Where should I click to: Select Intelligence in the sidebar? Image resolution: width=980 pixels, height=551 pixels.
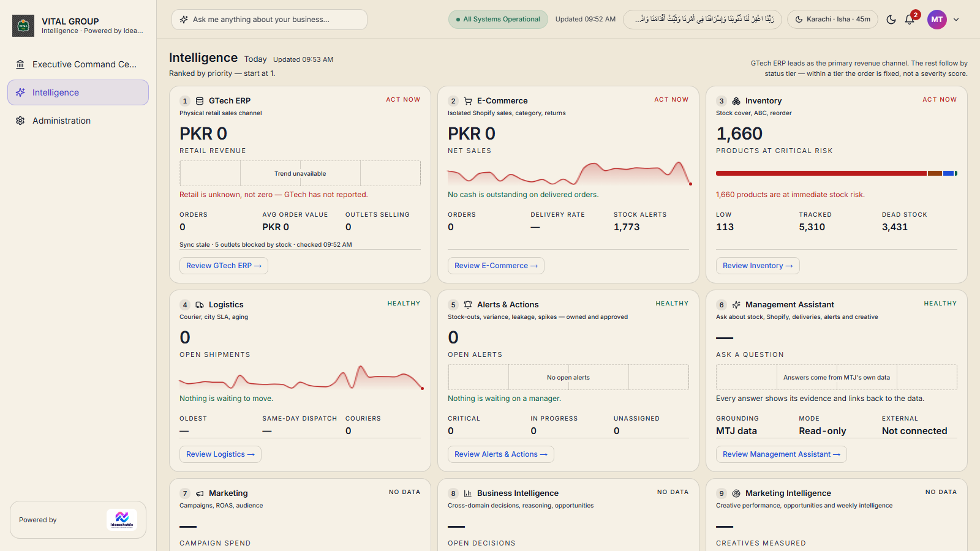[78, 92]
